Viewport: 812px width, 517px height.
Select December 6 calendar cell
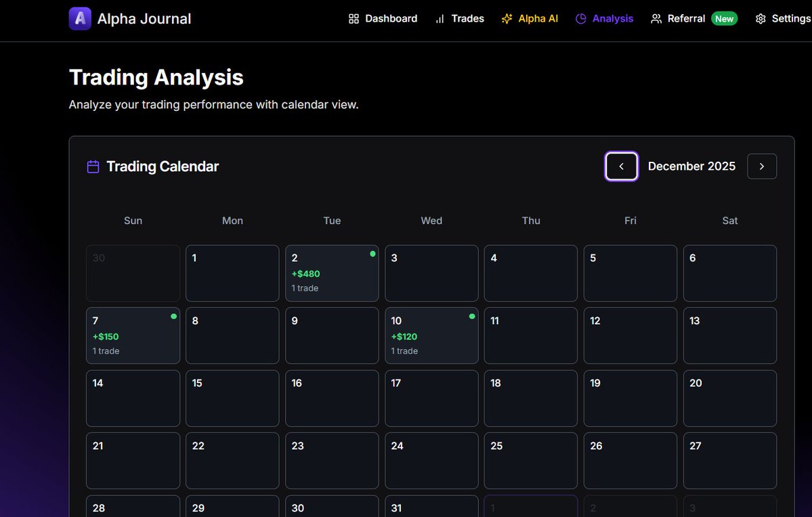729,273
